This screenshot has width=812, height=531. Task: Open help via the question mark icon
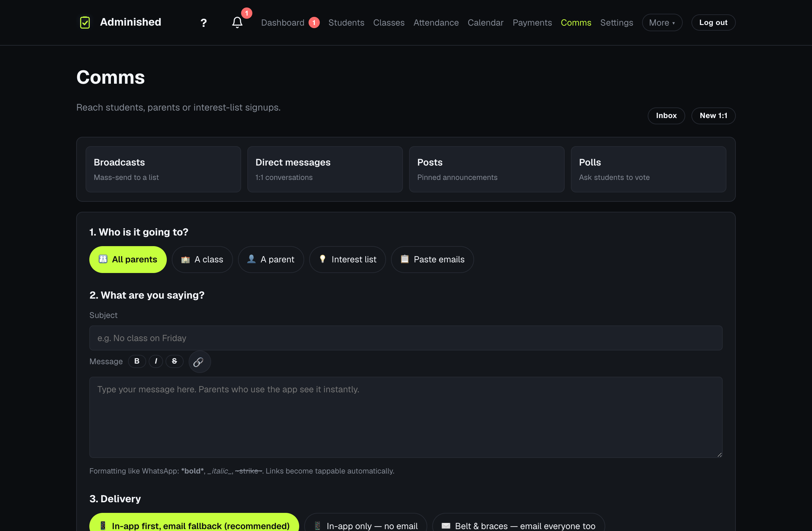click(x=204, y=23)
